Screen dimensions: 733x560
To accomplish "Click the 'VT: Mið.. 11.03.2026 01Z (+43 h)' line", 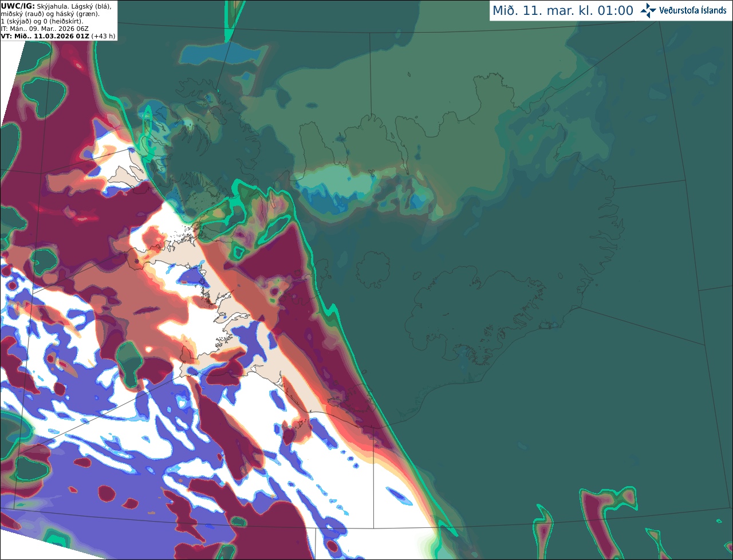I will point(58,36).
